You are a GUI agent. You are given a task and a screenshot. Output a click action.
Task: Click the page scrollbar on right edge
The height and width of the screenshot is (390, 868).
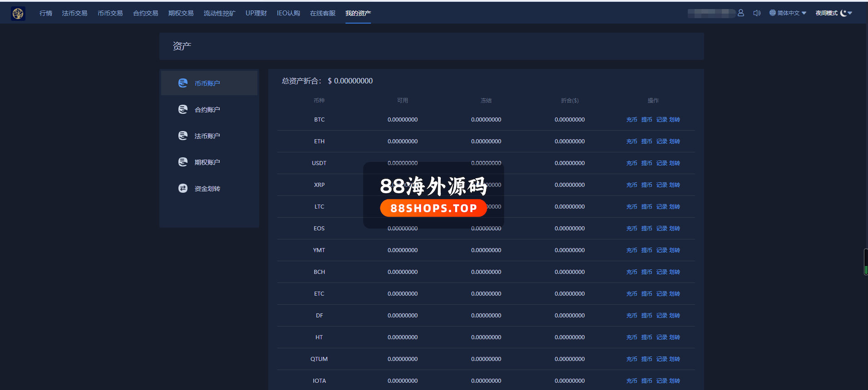(x=866, y=262)
